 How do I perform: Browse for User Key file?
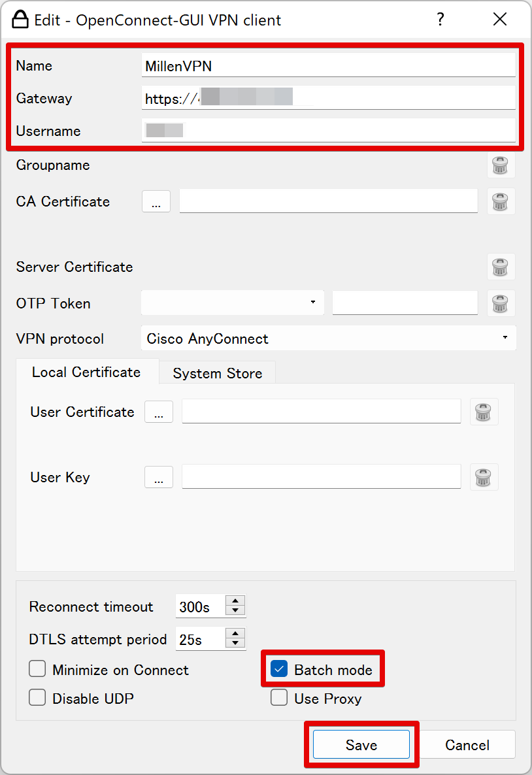coord(159,478)
